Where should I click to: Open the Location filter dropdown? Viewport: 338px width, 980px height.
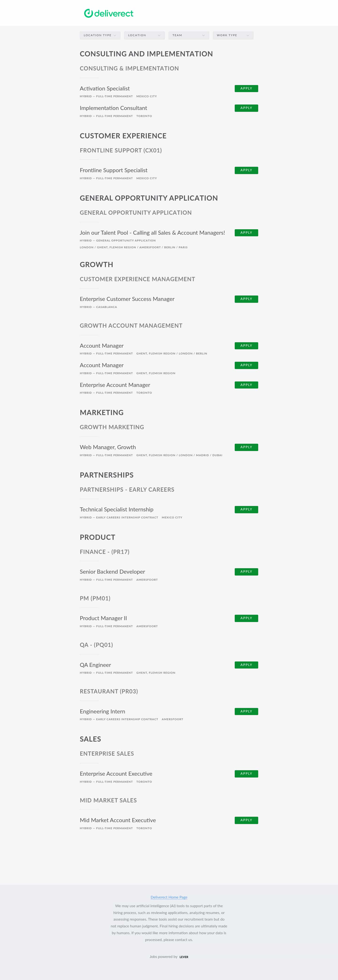(x=144, y=35)
